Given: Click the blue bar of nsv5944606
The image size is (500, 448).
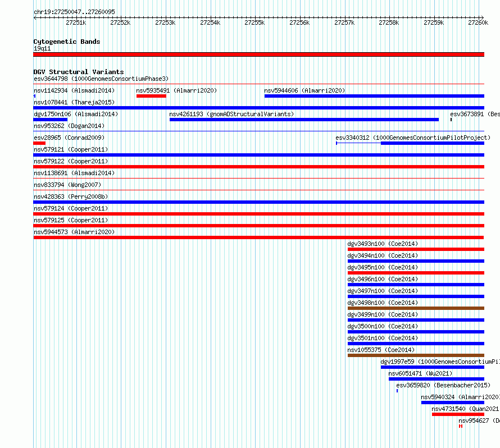Looking at the screenshot, I should [374, 96].
